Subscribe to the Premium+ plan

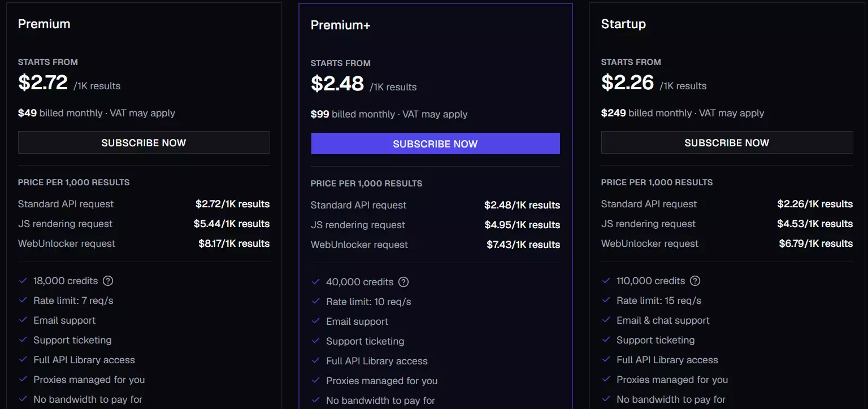(436, 144)
